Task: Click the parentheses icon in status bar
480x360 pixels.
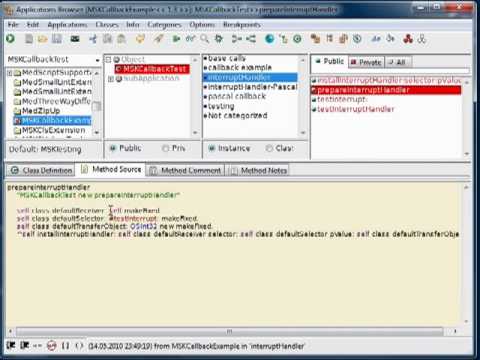Action: [x=79, y=346]
